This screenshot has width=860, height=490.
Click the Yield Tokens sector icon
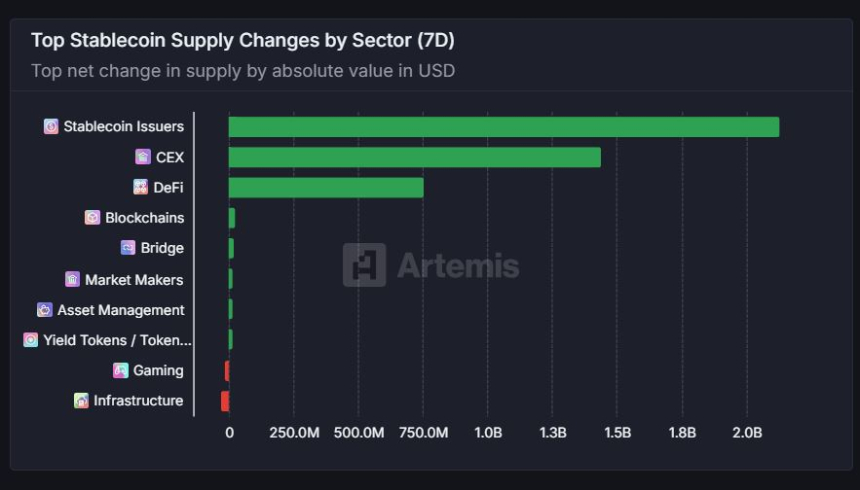(x=31, y=340)
